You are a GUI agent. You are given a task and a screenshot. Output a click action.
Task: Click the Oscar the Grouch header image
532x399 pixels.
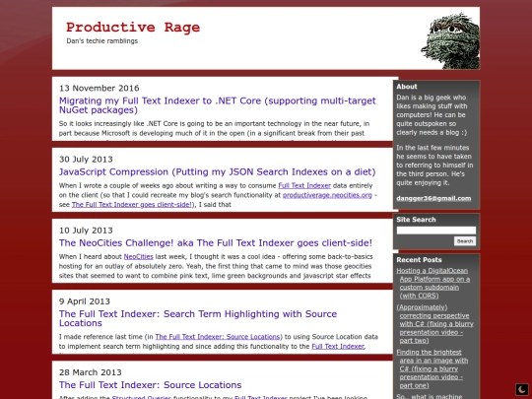click(450, 40)
